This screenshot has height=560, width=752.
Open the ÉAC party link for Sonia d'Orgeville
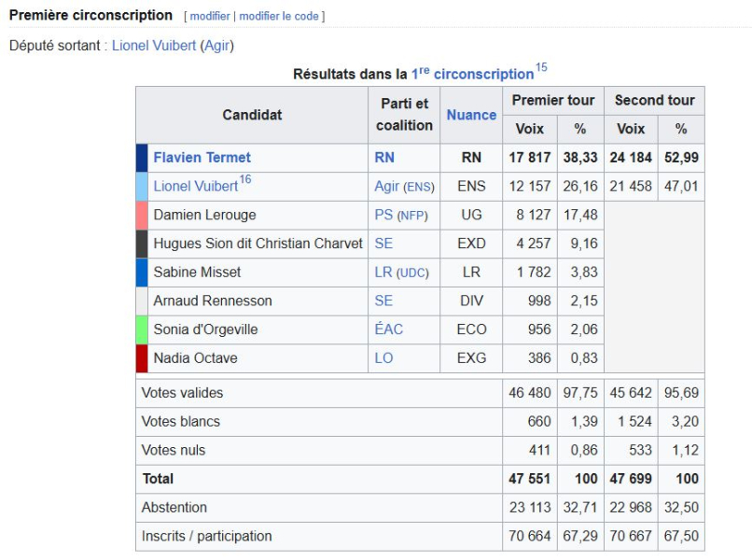(x=388, y=329)
